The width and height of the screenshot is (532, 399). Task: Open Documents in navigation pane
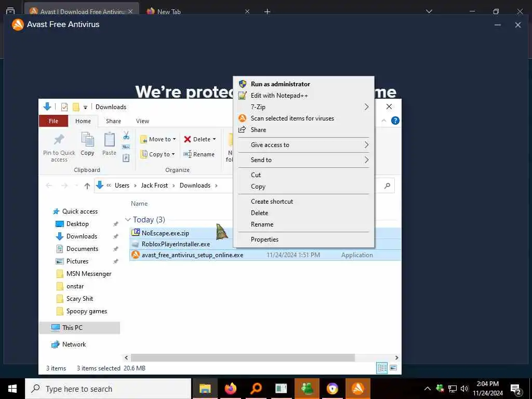click(82, 249)
